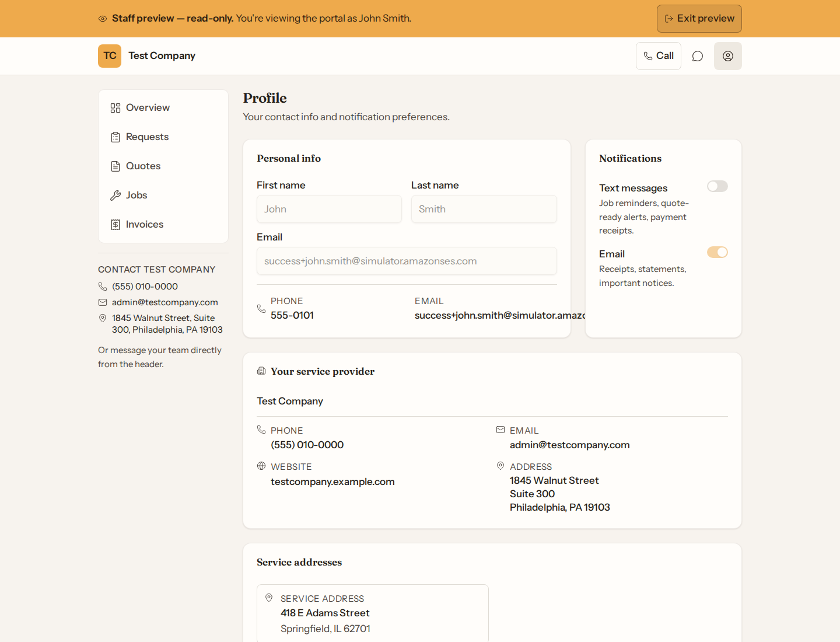Exit the staff preview mode
Image resolution: width=840 pixels, height=642 pixels.
pos(699,19)
